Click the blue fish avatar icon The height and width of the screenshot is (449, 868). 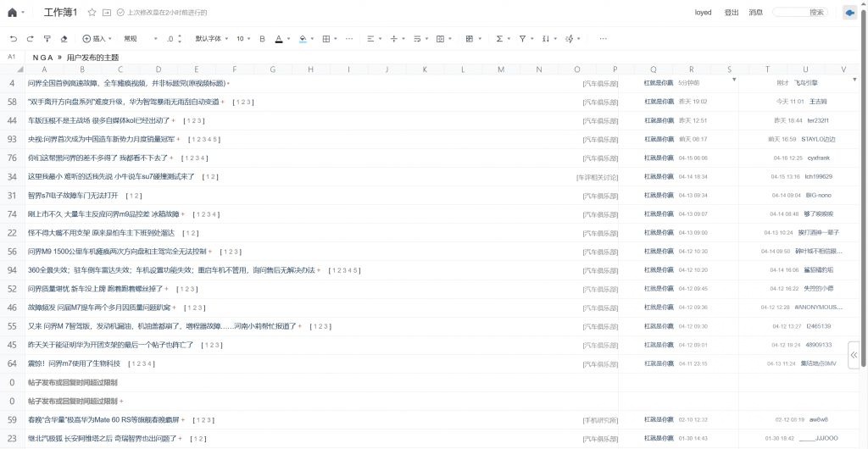click(x=849, y=13)
